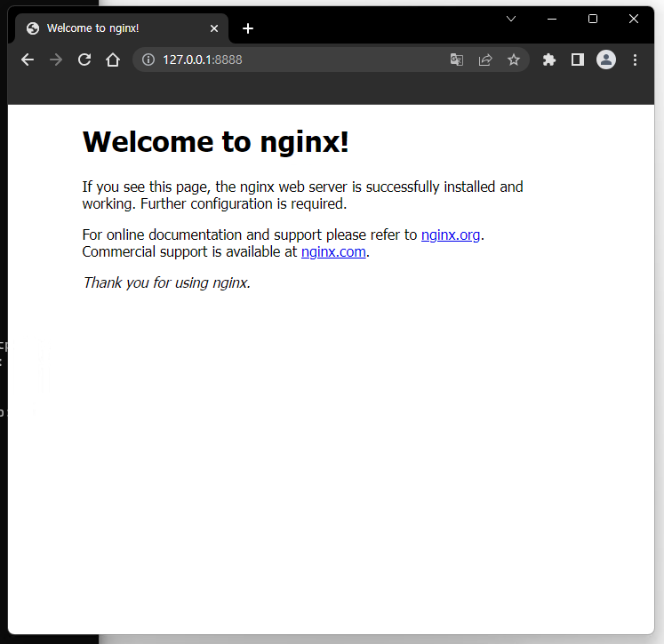The width and height of the screenshot is (664, 644).
Task: Toggle the side panel
Action: (x=578, y=60)
